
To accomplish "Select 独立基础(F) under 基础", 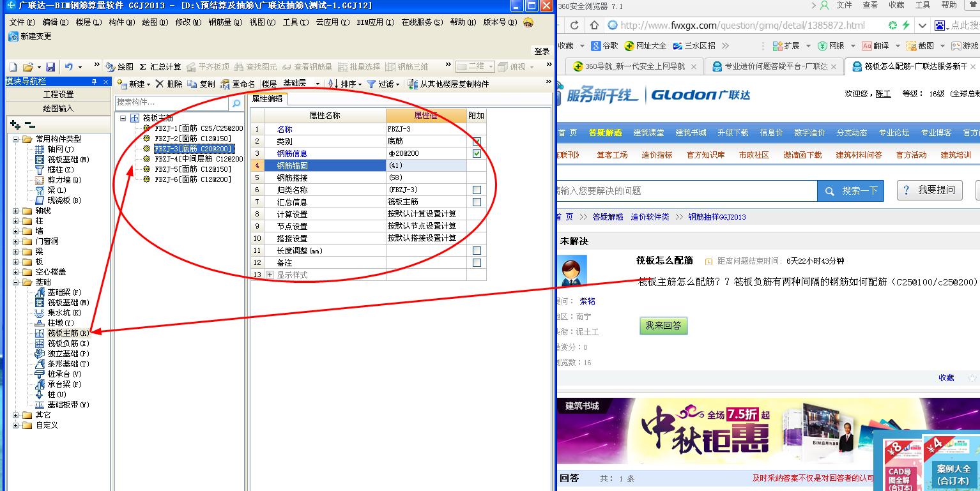I will [62, 354].
